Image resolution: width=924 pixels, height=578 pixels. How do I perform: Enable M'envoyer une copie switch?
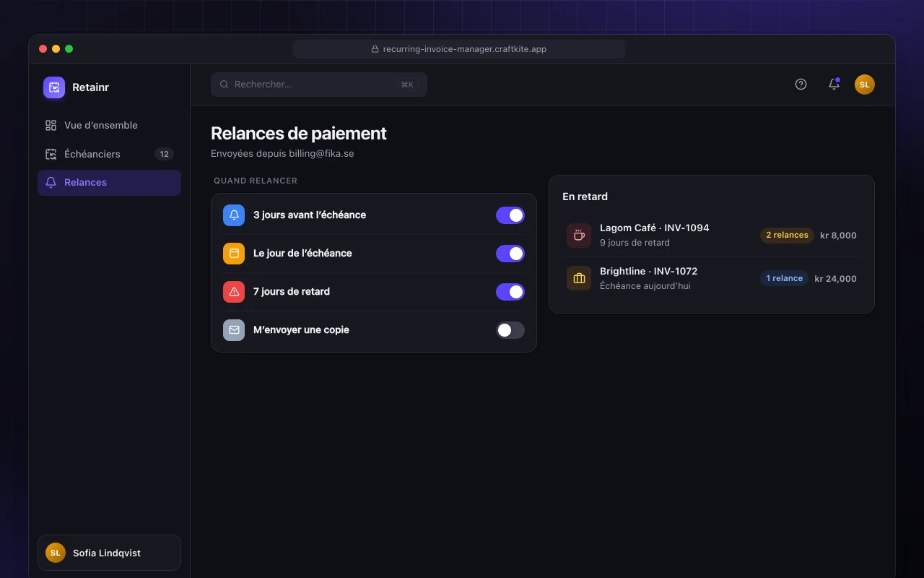[510, 330]
